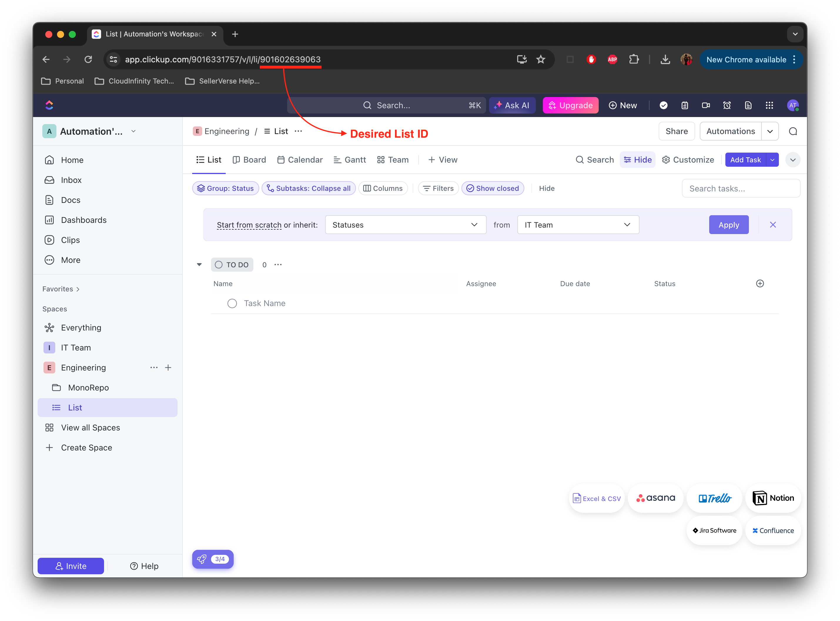
Task: Open Dashboards in the sidebar
Action: 83,220
